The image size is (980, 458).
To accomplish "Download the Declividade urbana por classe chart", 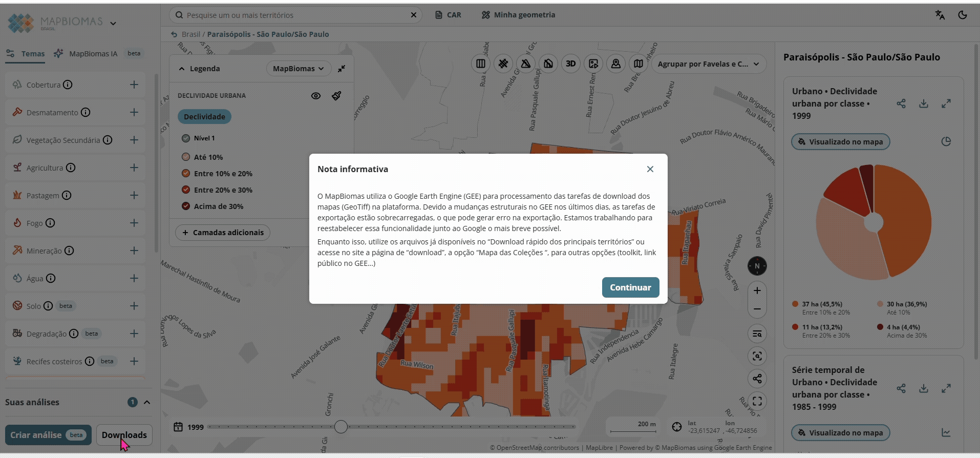I will coord(924,103).
